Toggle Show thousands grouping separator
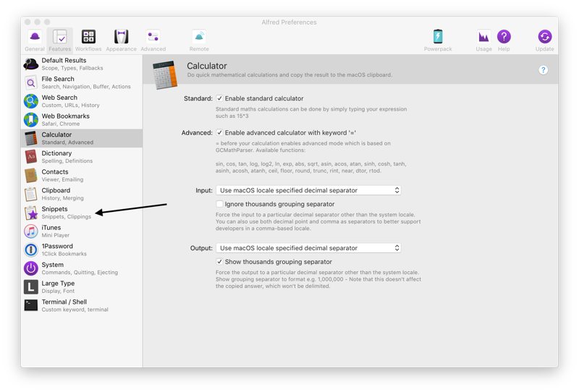 click(x=219, y=261)
